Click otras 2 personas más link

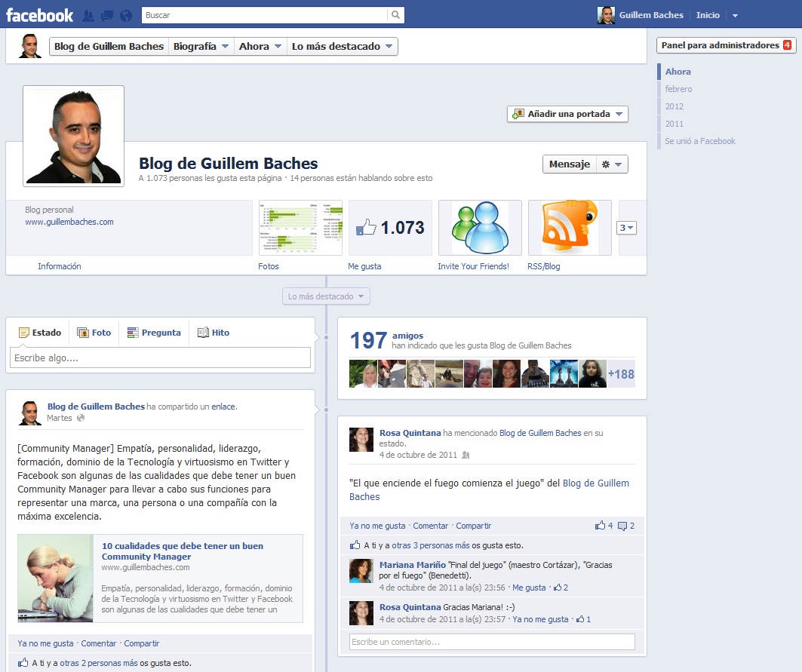tap(99, 663)
